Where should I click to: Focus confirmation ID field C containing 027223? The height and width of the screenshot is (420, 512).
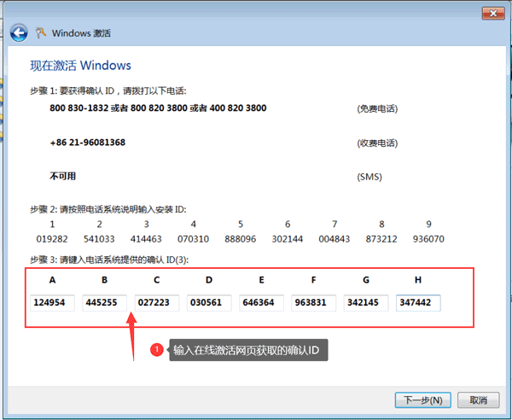pos(157,303)
